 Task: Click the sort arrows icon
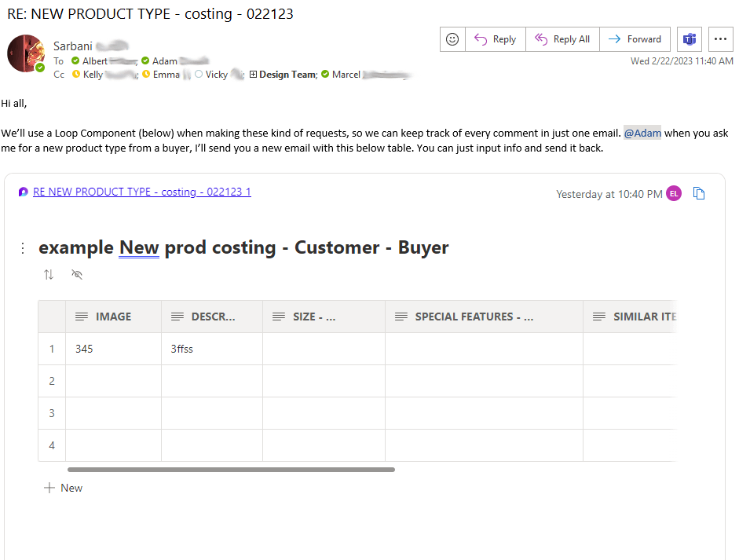(49, 274)
